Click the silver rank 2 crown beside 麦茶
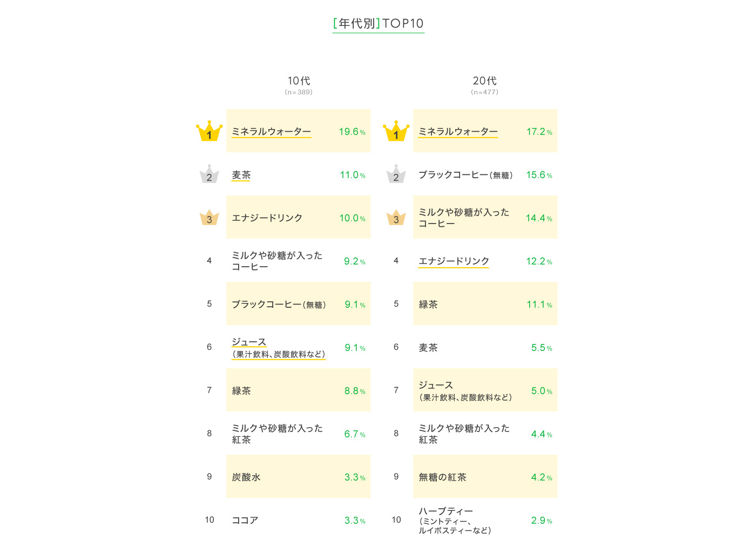 click(x=210, y=174)
